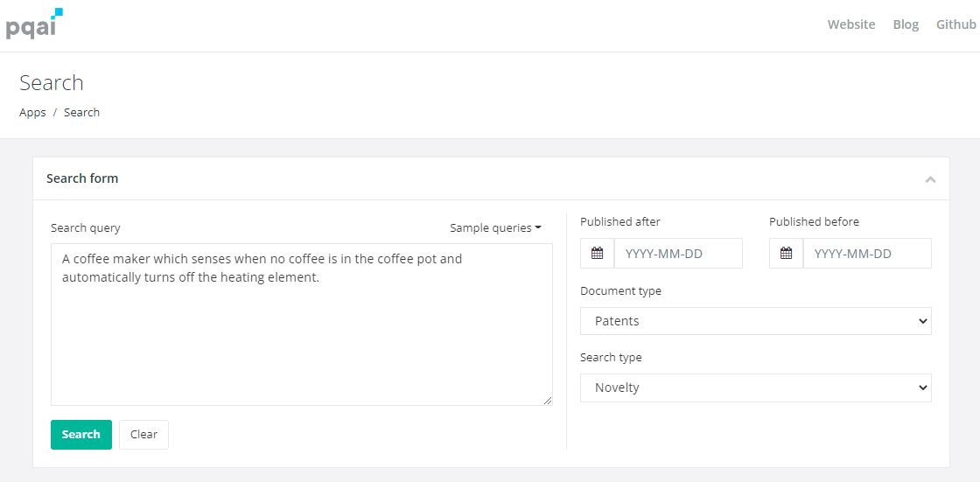Click the green Search button

81,435
